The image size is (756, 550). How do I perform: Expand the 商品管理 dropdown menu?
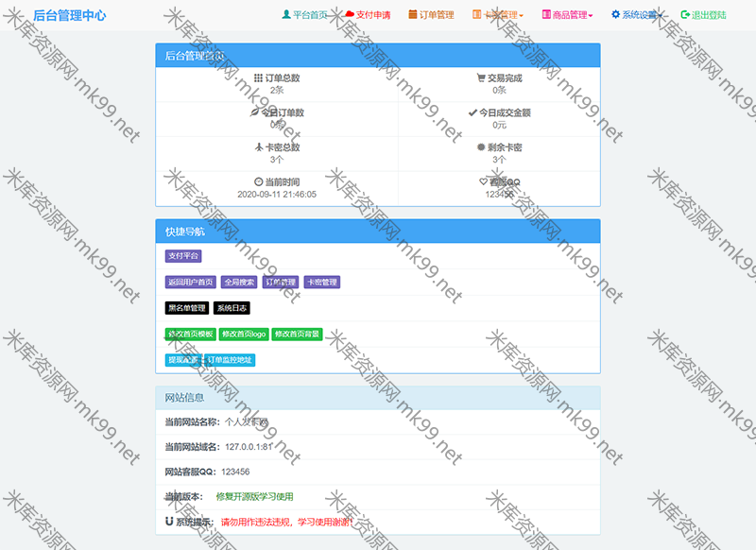coord(568,15)
